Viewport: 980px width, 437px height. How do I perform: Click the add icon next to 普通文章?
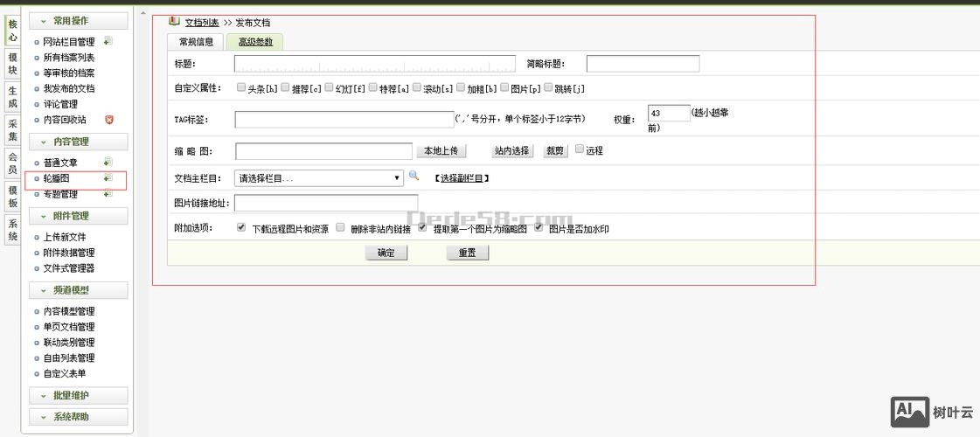click(x=108, y=162)
